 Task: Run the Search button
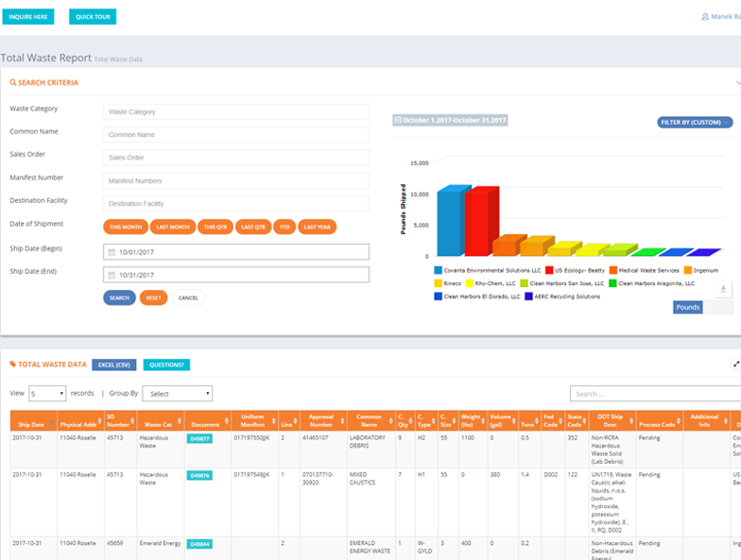tap(119, 298)
